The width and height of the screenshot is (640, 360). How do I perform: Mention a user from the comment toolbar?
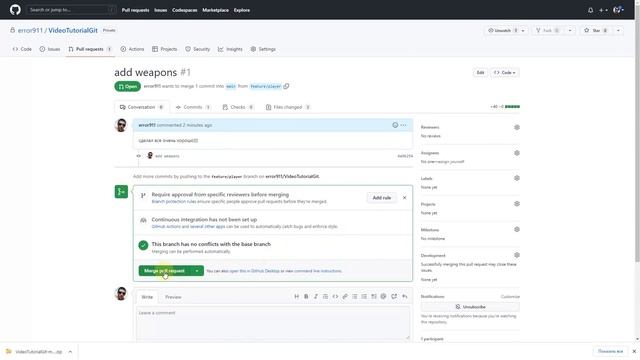coord(383,296)
